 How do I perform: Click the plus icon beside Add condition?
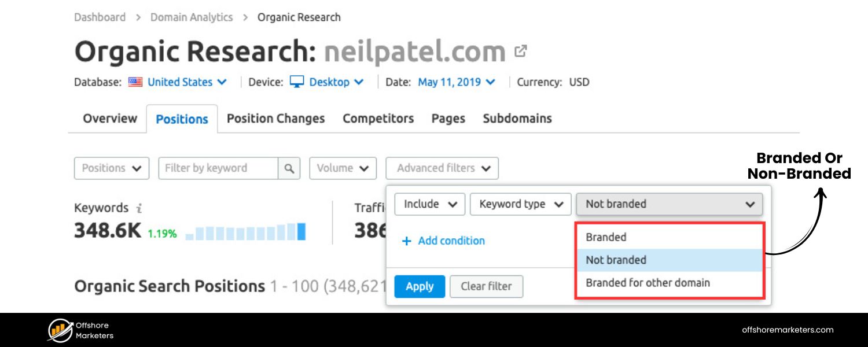[406, 241]
